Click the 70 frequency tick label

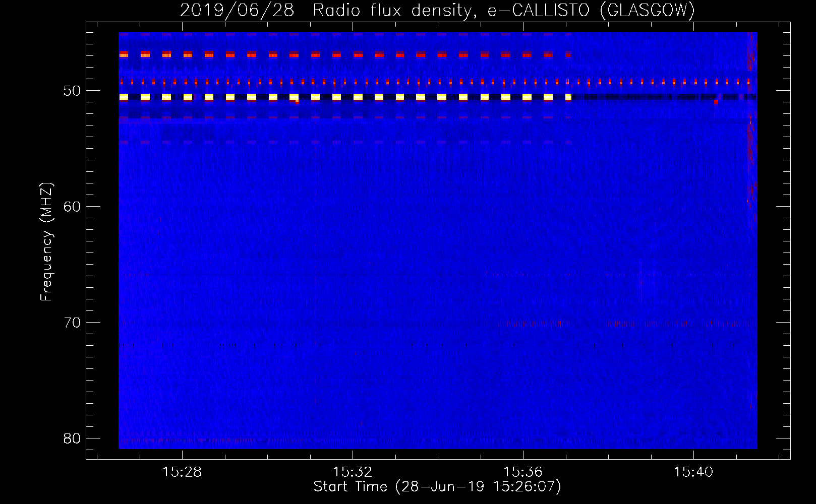click(72, 323)
